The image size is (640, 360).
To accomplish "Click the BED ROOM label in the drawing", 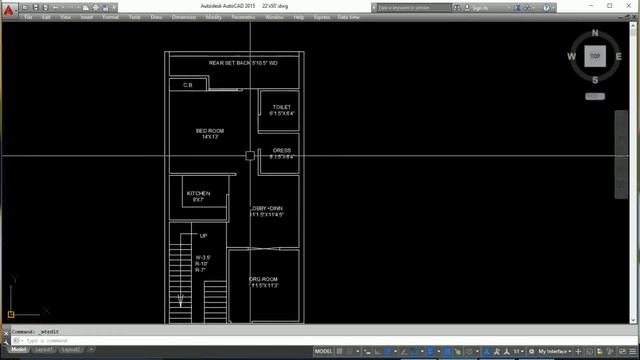I will click(x=210, y=131).
